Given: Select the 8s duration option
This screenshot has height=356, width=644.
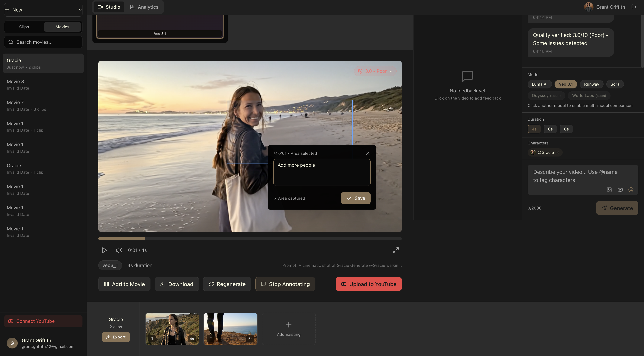Looking at the screenshot, I should pyautogui.click(x=566, y=129).
